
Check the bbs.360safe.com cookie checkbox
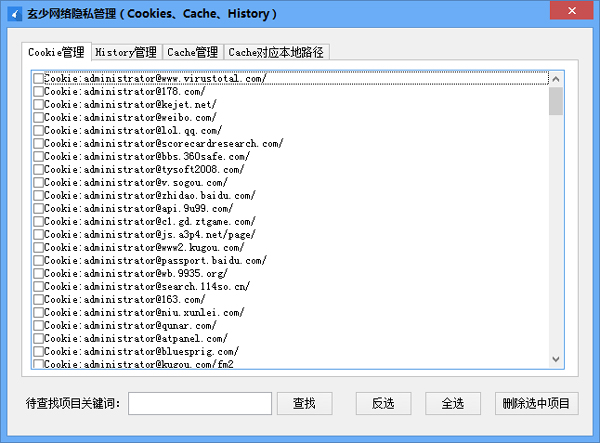(x=38, y=156)
